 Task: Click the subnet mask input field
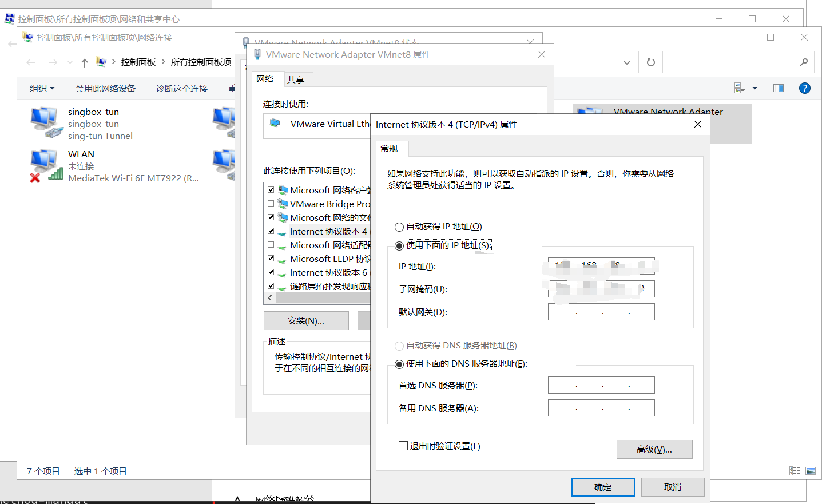pyautogui.click(x=601, y=289)
